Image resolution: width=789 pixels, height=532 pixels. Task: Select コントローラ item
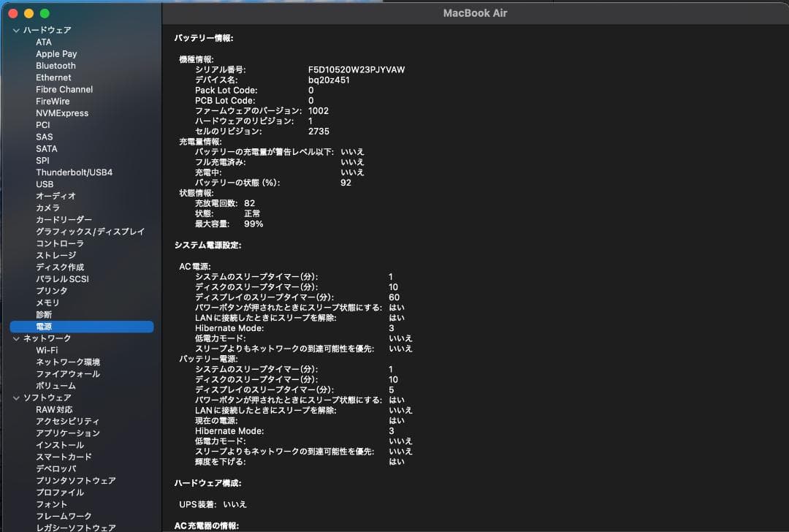(60, 243)
